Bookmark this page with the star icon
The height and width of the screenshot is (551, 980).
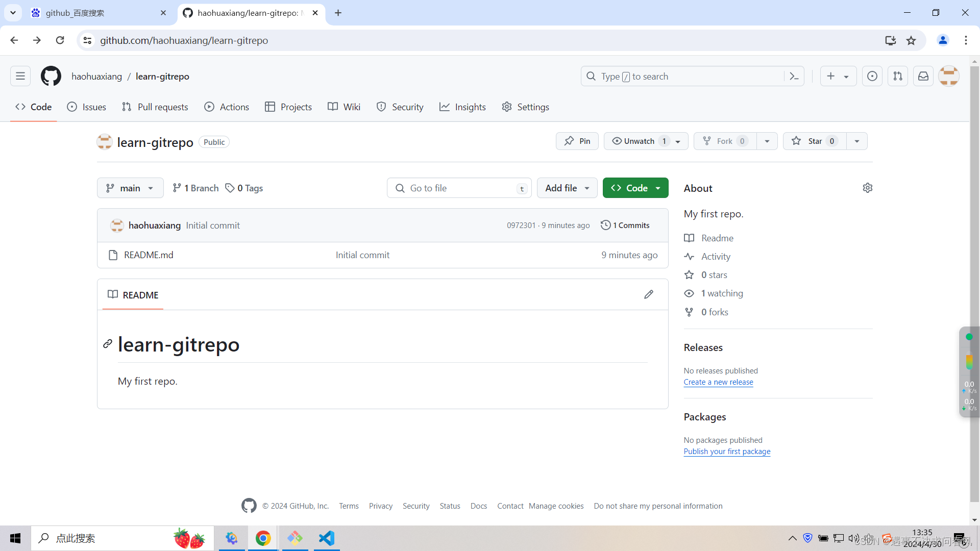[x=911, y=40]
